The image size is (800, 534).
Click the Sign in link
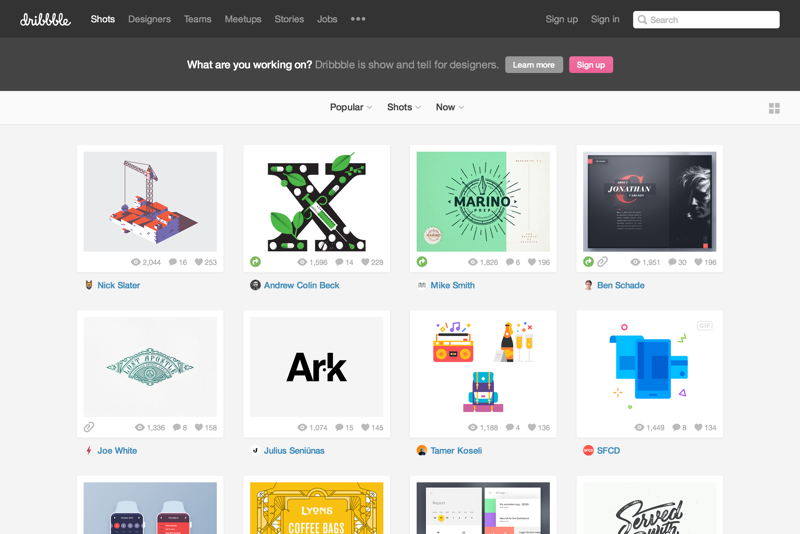pyautogui.click(x=605, y=19)
